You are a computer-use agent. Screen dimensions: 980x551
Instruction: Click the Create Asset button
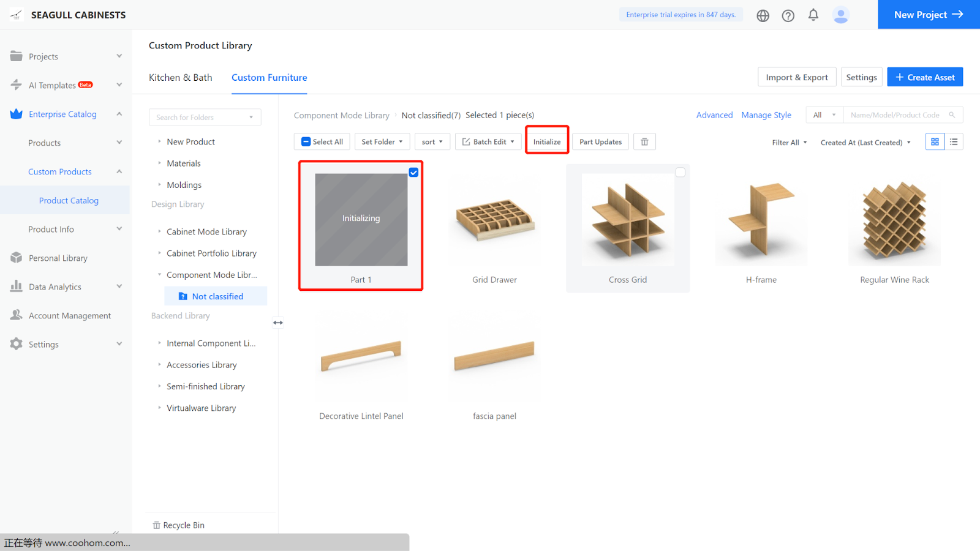pos(925,77)
